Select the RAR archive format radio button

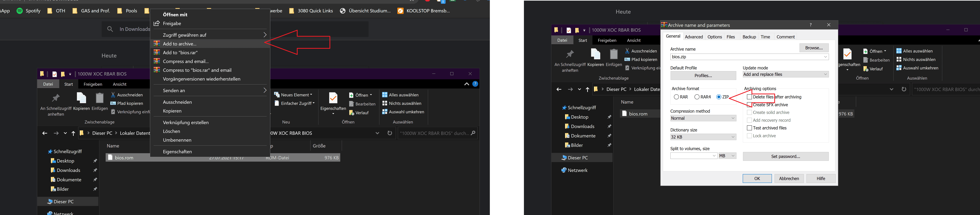tap(676, 97)
